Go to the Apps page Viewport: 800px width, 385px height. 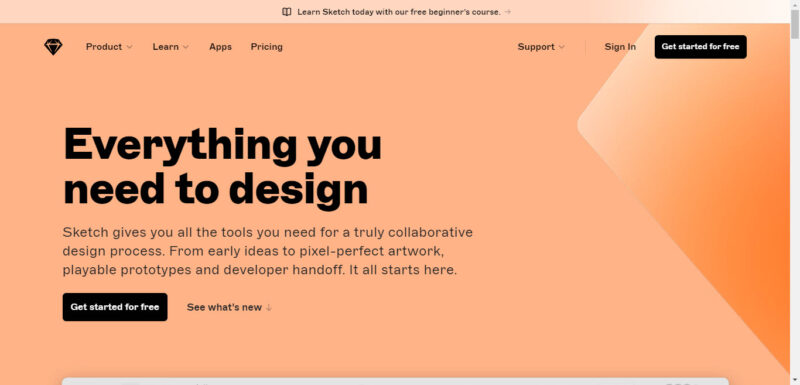[x=220, y=47]
